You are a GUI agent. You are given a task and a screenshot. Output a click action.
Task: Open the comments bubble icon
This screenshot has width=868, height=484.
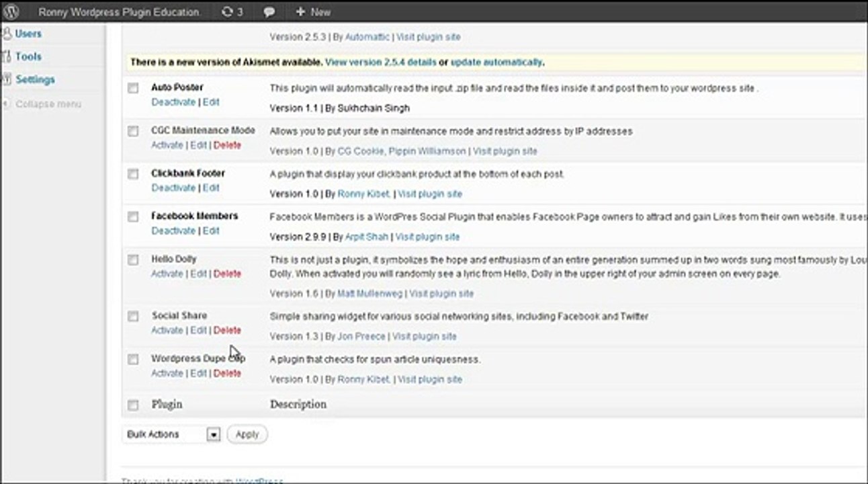(269, 12)
